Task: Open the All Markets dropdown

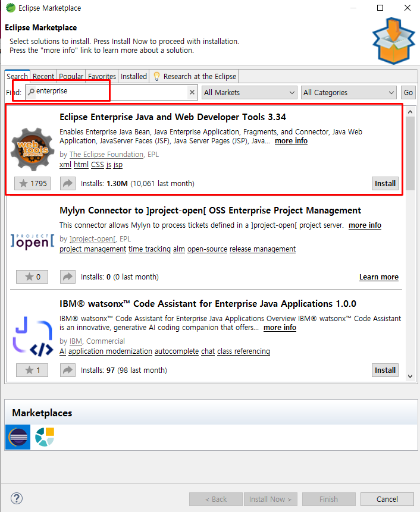Action: click(249, 93)
